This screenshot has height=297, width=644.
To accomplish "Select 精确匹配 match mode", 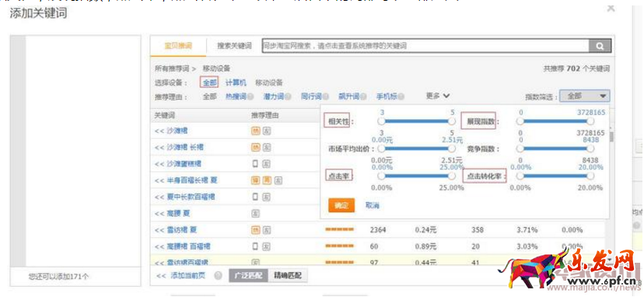I will coord(288,276).
